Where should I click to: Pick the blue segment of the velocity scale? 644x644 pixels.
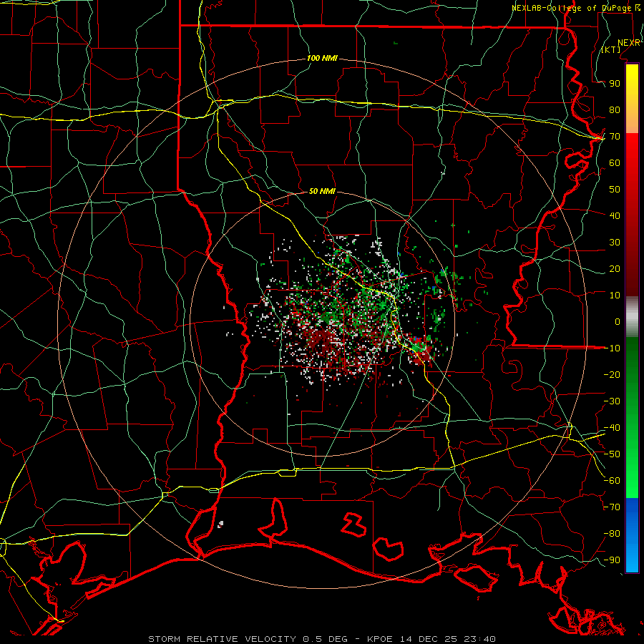tap(632, 535)
